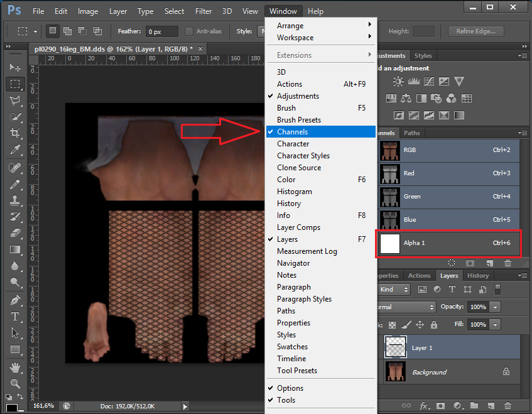Choose Navigator from Window menu
The height and width of the screenshot is (414, 532).
coord(320,263)
